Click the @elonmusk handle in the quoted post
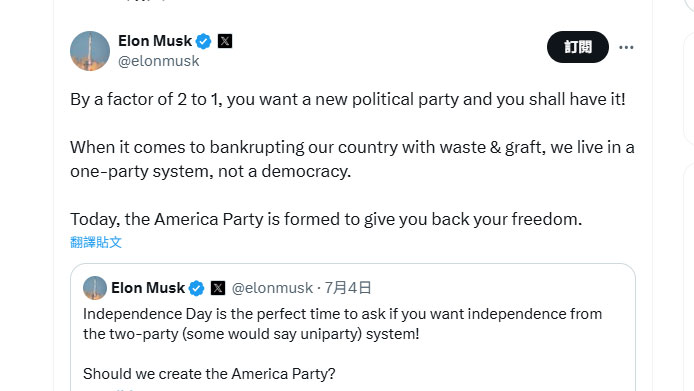Screen dimensions: 694x391 coord(272,288)
